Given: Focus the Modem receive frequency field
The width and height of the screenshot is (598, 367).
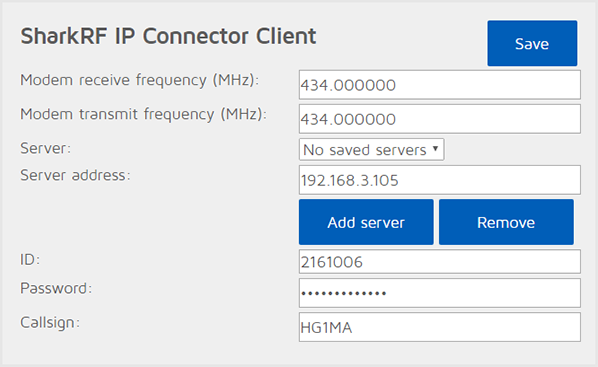Looking at the screenshot, I should click(440, 85).
